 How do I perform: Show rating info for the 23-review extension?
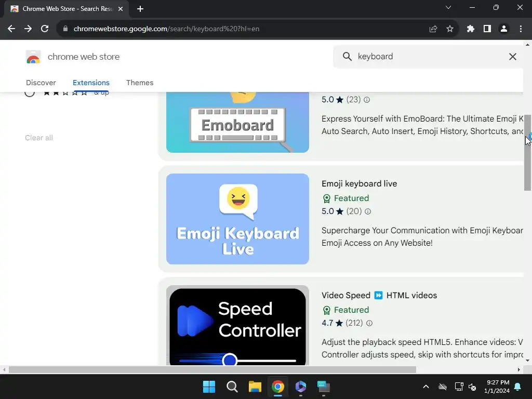[367, 100]
